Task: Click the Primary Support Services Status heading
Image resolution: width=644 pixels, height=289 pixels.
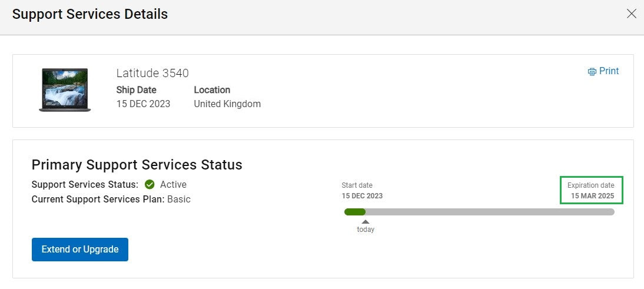Action: (137, 165)
